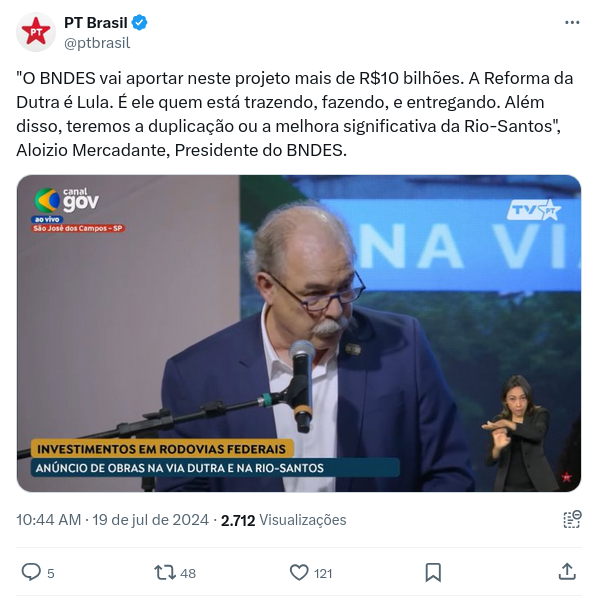Click the blue verified badge

click(140, 23)
